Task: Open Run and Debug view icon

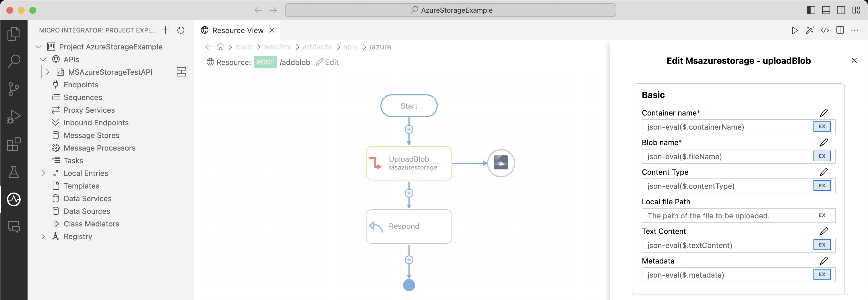Action: tap(13, 116)
